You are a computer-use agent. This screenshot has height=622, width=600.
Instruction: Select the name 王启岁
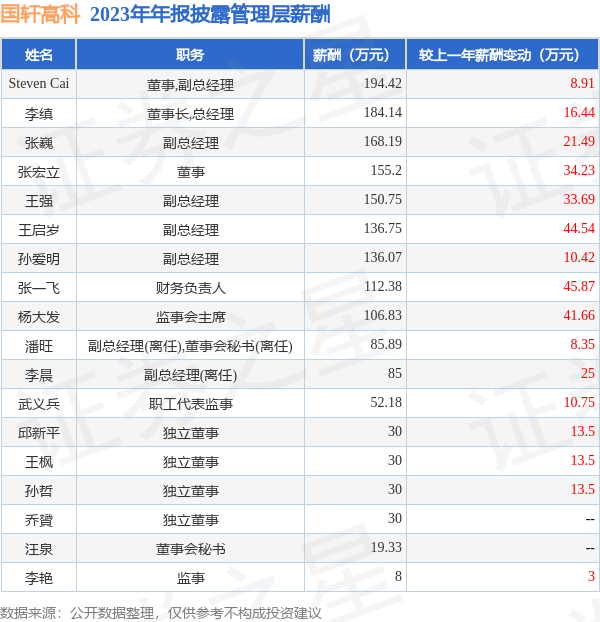click(38, 230)
